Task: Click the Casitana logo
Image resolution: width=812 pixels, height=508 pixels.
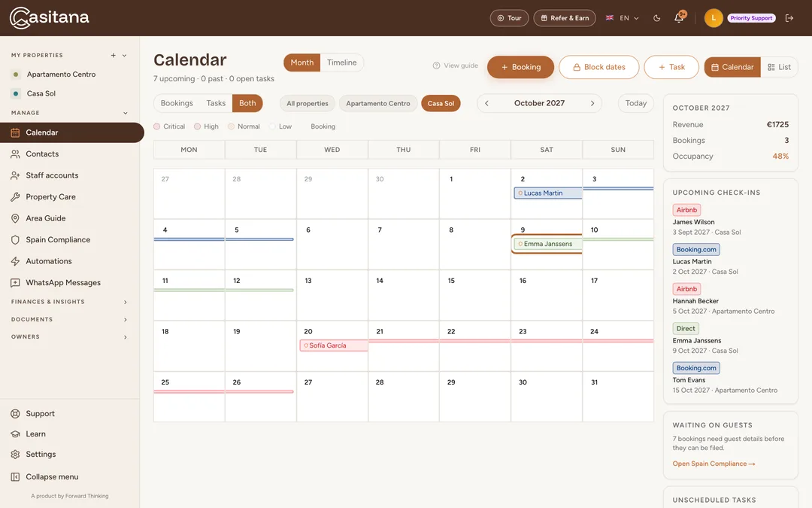Action: [49, 18]
